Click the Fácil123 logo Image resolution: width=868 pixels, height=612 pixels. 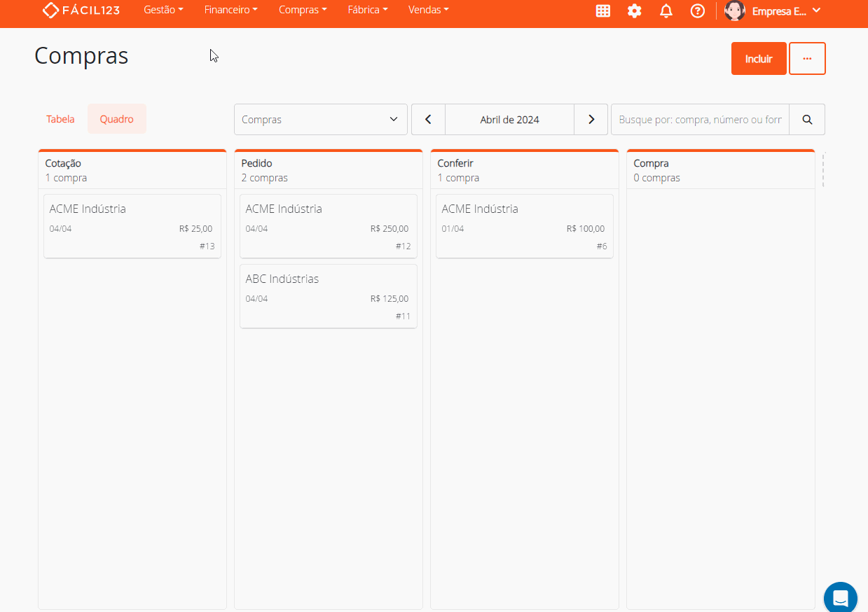pyautogui.click(x=81, y=11)
